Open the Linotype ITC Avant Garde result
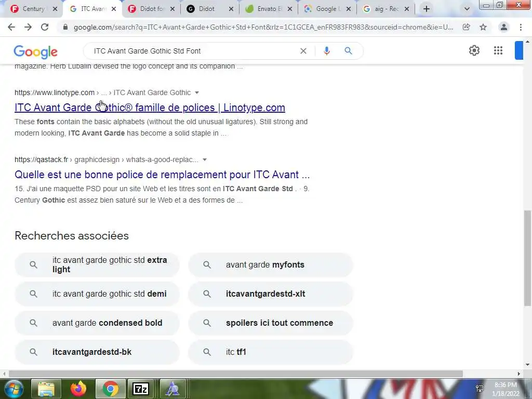The width and height of the screenshot is (532, 399). 150,108
